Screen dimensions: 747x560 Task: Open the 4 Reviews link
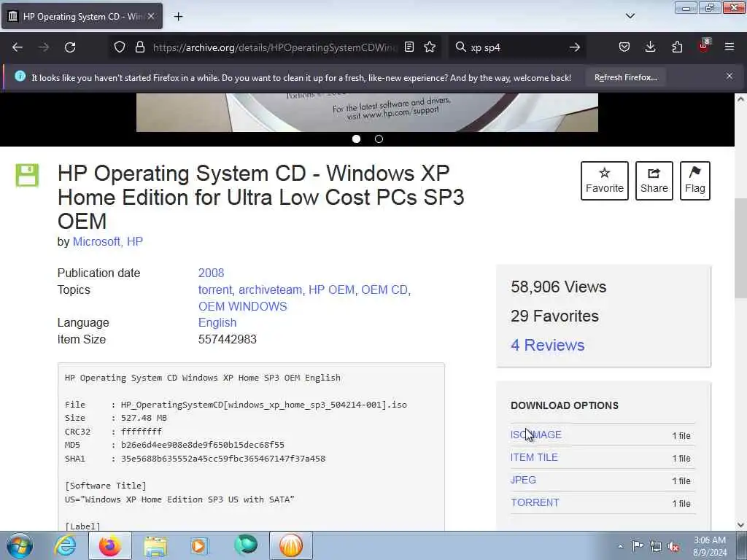click(547, 345)
